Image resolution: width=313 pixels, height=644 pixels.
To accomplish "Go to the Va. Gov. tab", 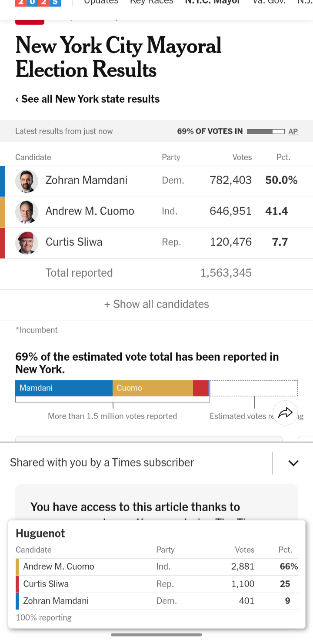I will tap(269, 2).
